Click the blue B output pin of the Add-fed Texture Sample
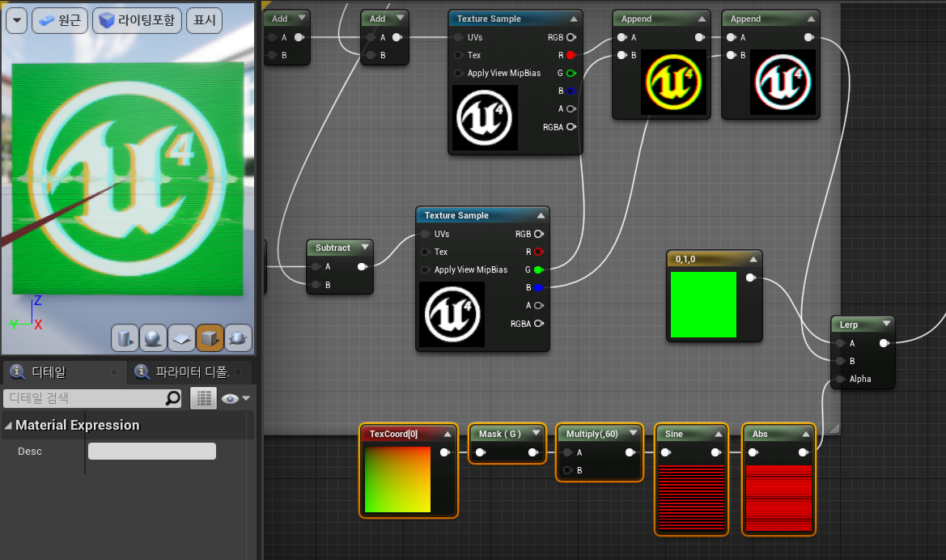Viewport: 946px width, 560px height. tap(571, 91)
